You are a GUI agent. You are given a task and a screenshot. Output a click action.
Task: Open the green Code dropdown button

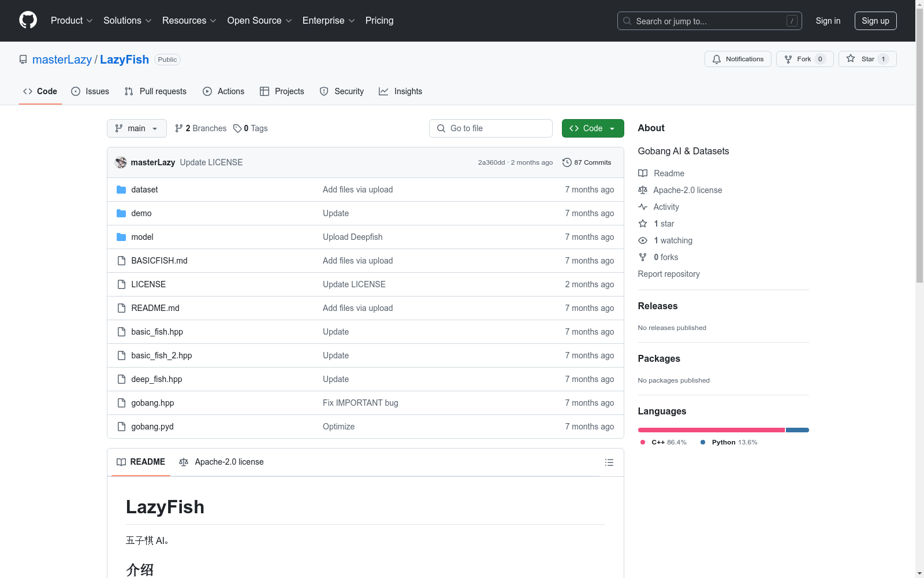point(593,128)
